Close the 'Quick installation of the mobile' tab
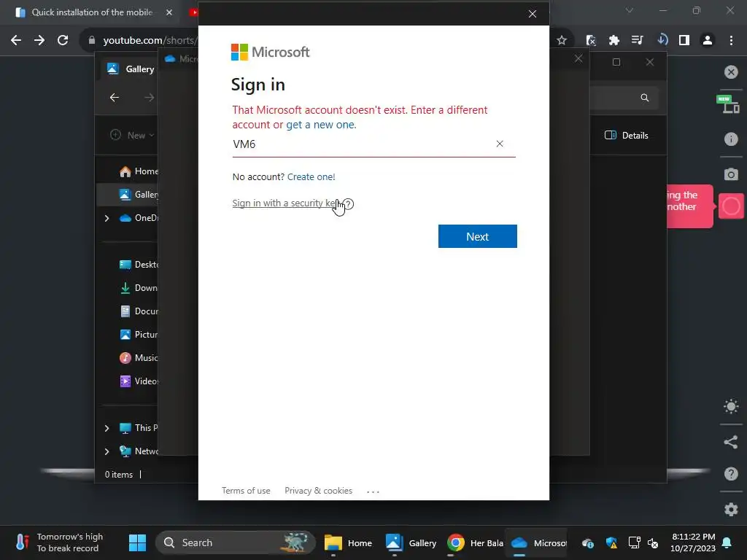Screen dimensions: 747x560 click(169, 12)
